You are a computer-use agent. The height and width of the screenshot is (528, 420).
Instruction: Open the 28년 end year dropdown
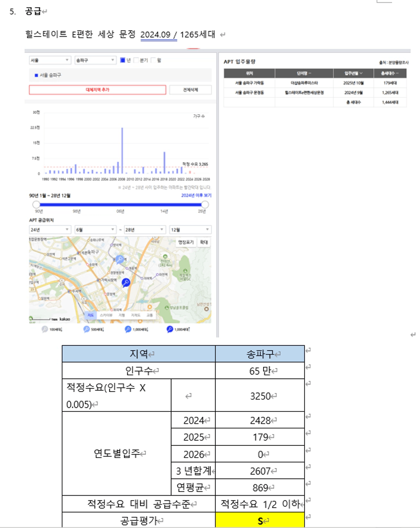point(145,229)
